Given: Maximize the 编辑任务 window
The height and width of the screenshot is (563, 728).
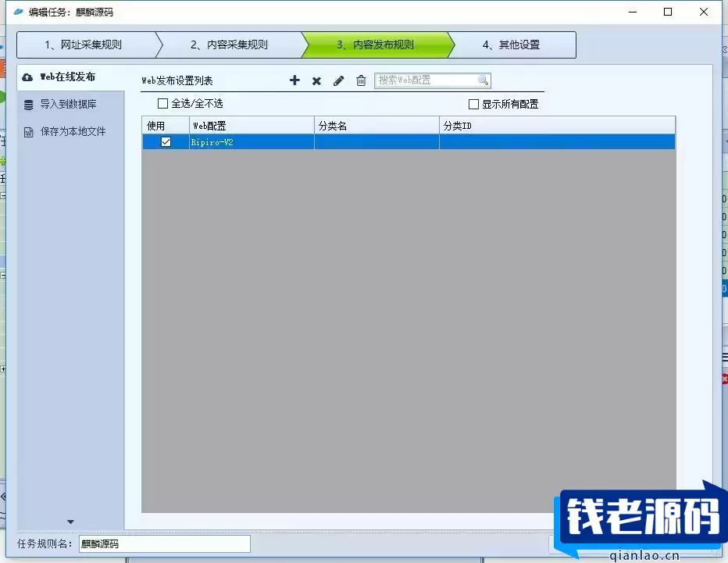Looking at the screenshot, I should click(x=668, y=12).
